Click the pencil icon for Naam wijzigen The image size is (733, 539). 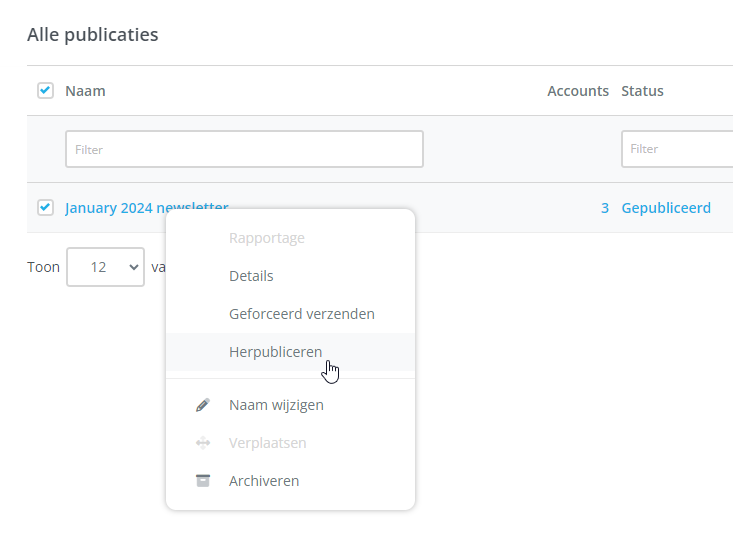[203, 405]
